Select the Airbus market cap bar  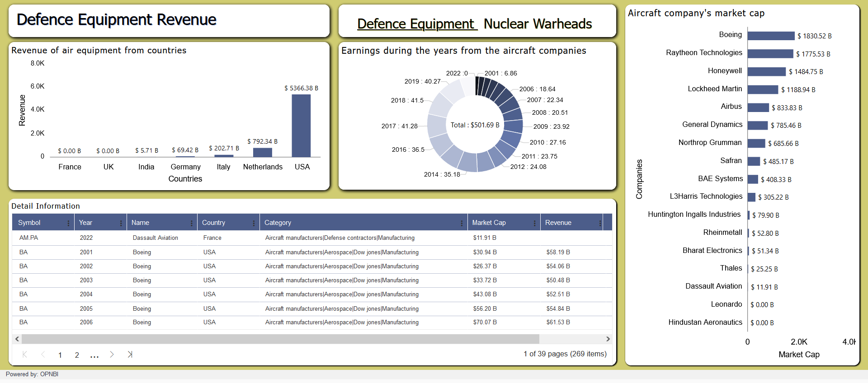[758, 107]
